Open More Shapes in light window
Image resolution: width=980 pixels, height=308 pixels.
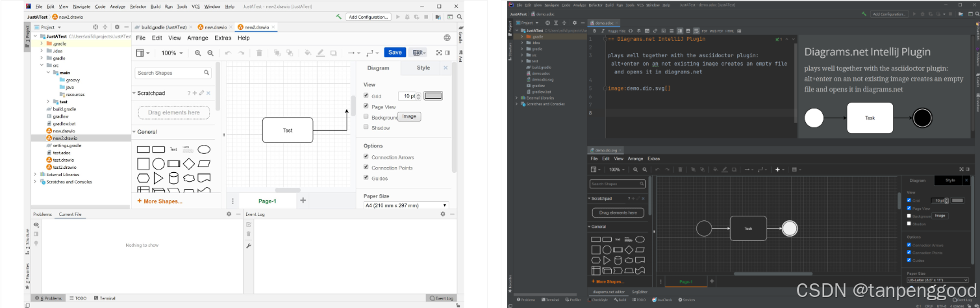[x=160, y=201]
